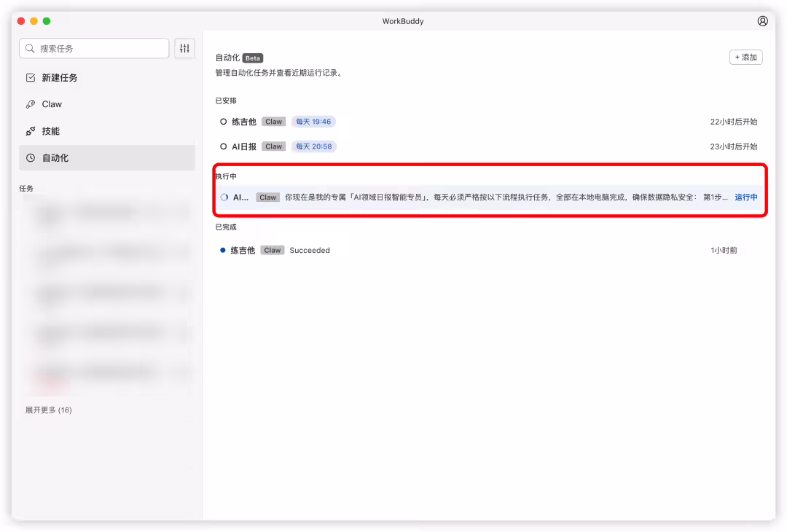
Task: Click the Claw tag on the AI日报 task
Action: (x=273, y=146)
